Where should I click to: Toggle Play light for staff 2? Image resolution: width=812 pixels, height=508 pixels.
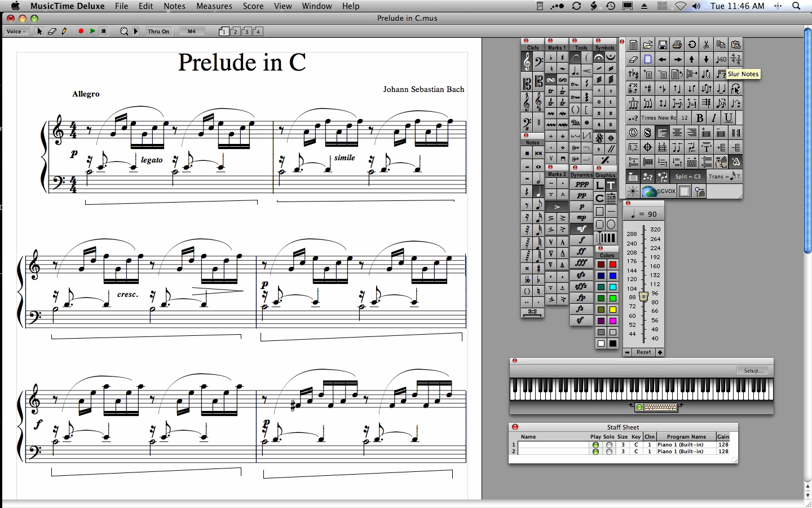click(x=595, y=452)
